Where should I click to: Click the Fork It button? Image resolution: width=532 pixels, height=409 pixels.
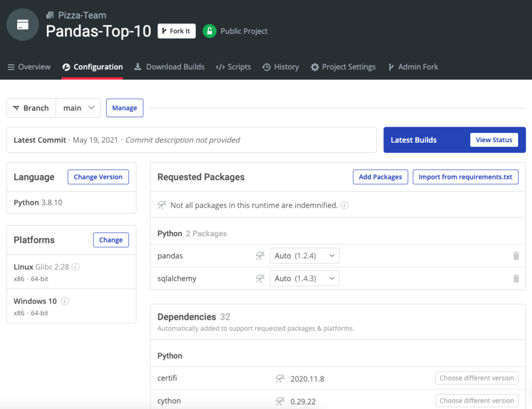176,31
